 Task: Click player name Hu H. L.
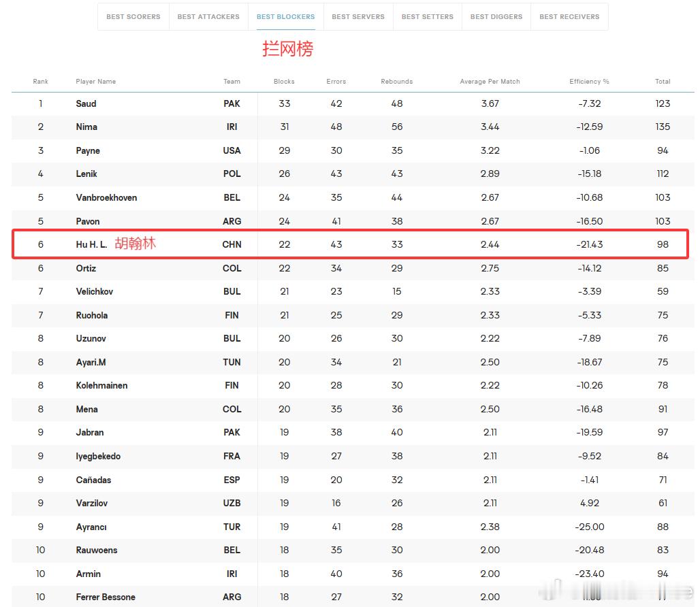[x=91, y=244]
